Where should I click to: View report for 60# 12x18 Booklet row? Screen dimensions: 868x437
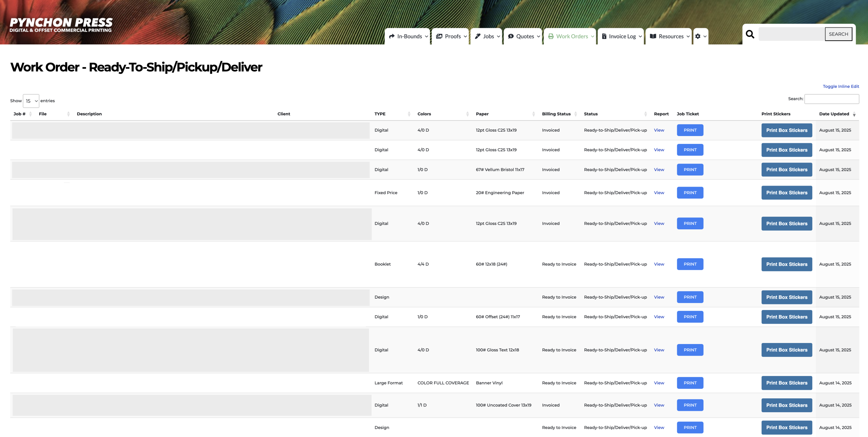coord(659,264)
